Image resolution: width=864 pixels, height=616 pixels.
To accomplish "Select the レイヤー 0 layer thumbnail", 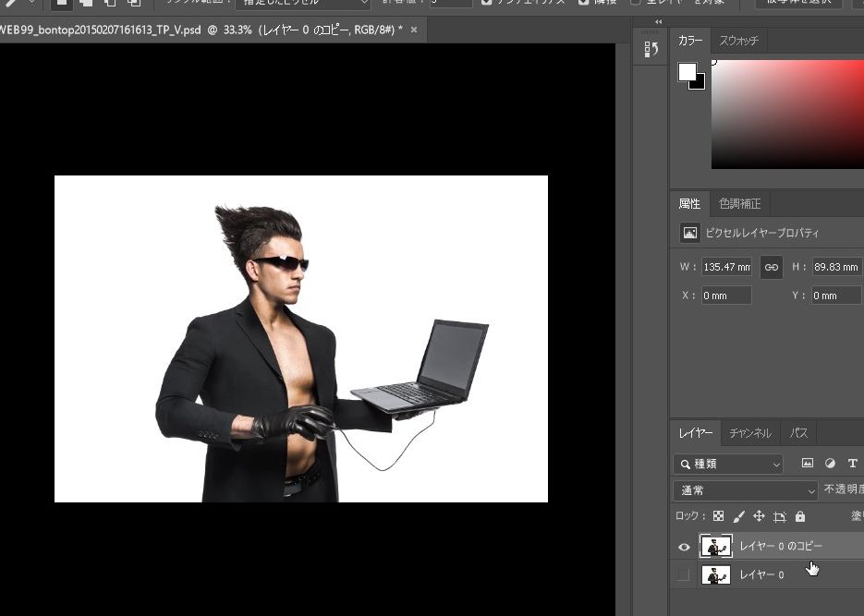I will click(x=716, y=574).
